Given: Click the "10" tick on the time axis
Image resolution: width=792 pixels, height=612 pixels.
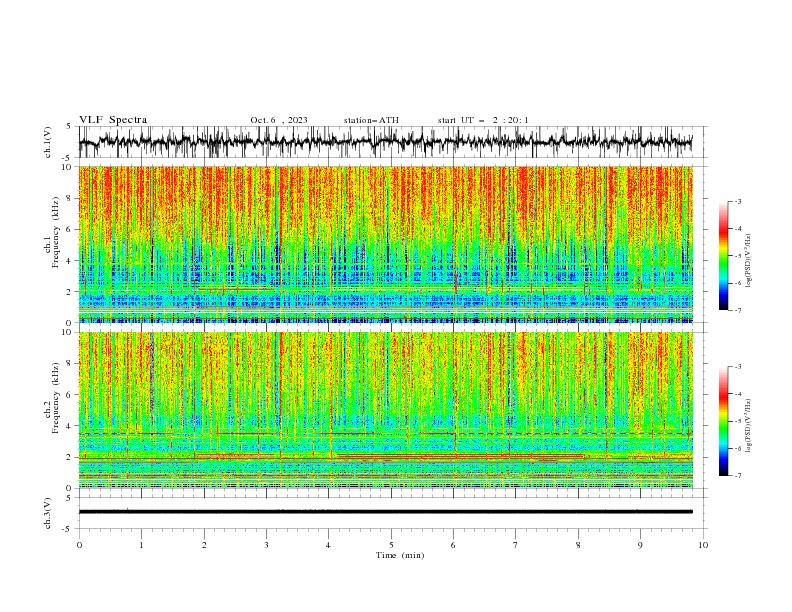Looking at the screenshot, I should (703, 545).
